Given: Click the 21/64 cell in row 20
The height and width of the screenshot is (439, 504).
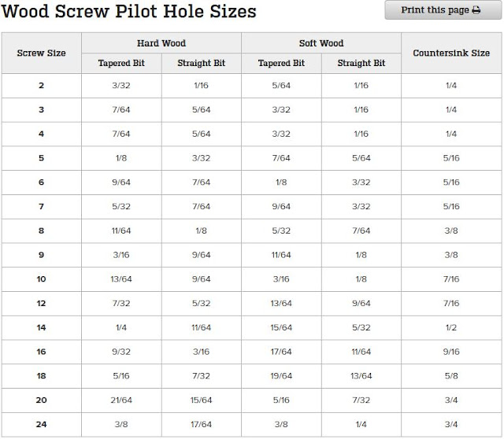Looking at the screenshot, I should [x=121, y=400].
